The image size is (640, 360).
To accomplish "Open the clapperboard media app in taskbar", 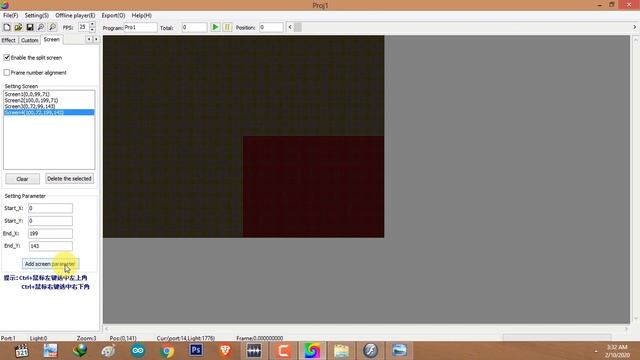I will coord(21,351).
